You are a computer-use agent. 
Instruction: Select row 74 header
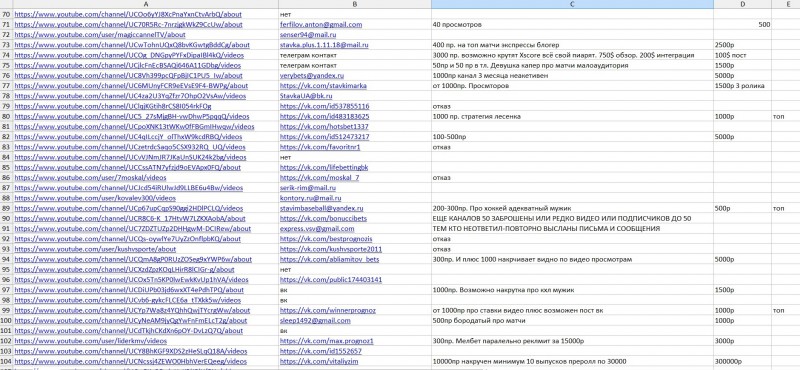pyautogui.click(x=6, y=55)
